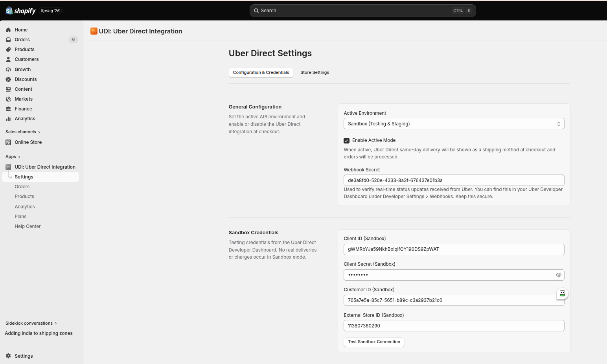Viewport: 607px width, 364px height.
Task: Click the Discounts badge icon
Action: pyautogui.click(x=8, y=79)
